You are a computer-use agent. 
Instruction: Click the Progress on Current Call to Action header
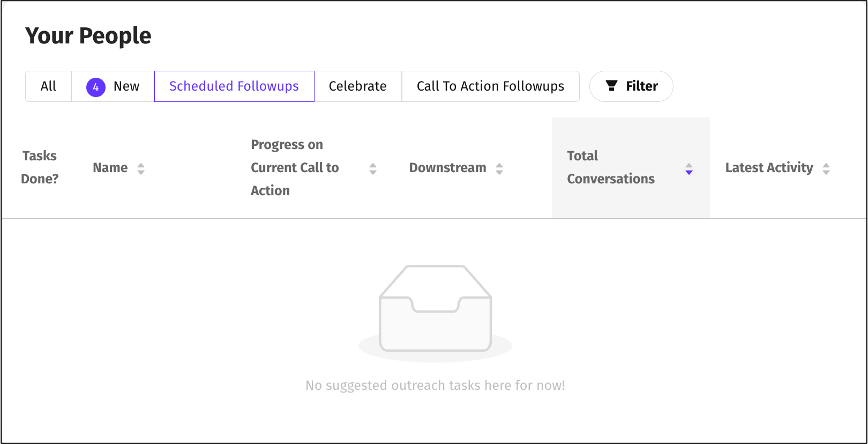295,167
